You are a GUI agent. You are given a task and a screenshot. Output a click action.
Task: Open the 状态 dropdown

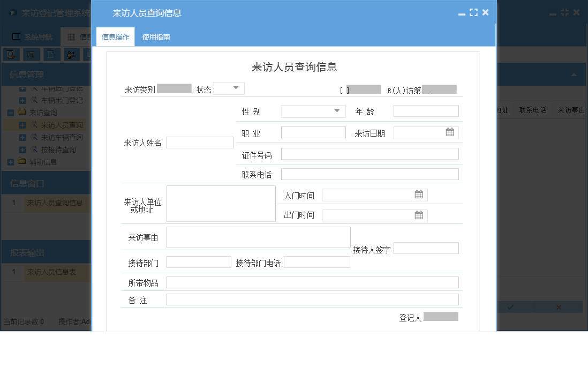pos(237,88)
